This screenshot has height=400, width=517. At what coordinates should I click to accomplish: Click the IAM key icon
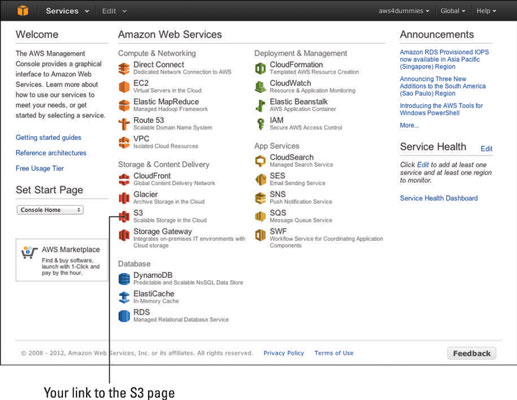pos(260,124)
